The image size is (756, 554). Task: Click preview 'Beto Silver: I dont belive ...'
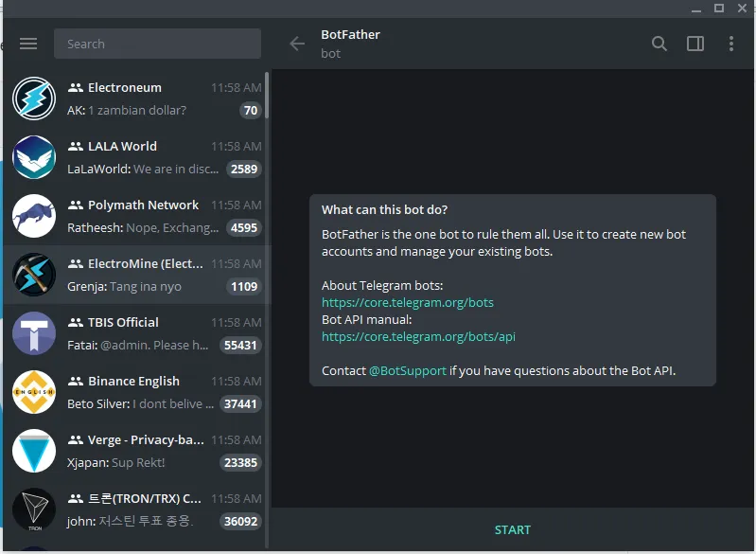click(x=140, y=404)
